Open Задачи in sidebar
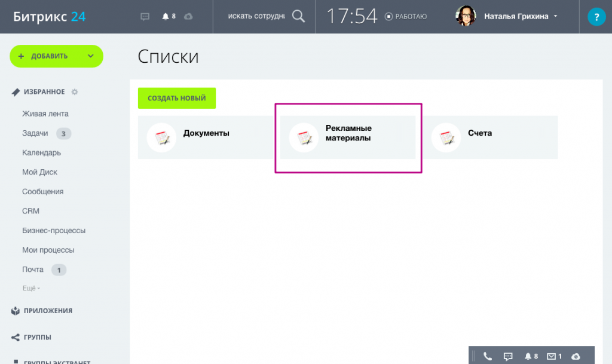Image resolution: width=612 pixels, height=364 pixels. click(35, 133)
